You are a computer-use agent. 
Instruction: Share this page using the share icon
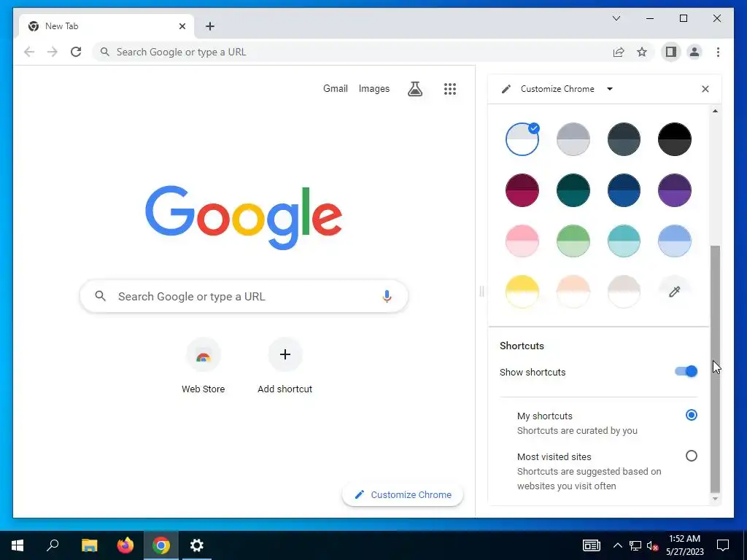pos(619,52)
